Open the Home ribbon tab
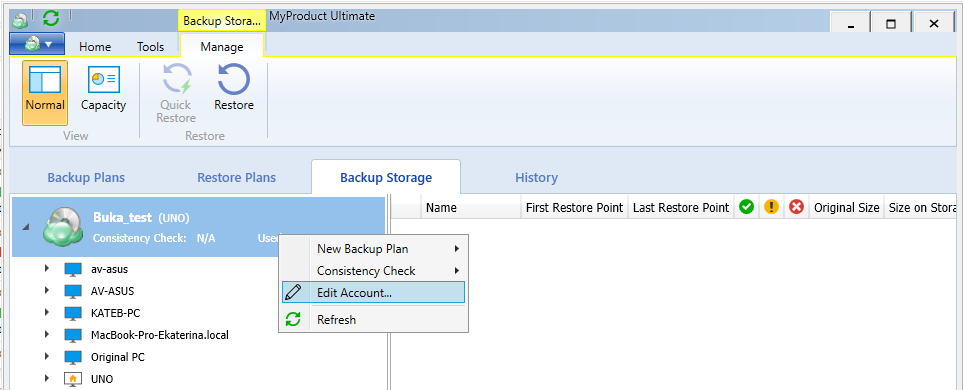Image resolution: width=963 pixels, height=390 pixels. coord(95,47)
